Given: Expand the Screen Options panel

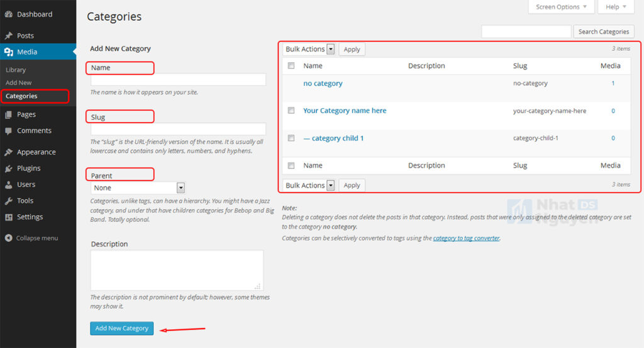Looking at the screenshot, I should coord(560,7).
